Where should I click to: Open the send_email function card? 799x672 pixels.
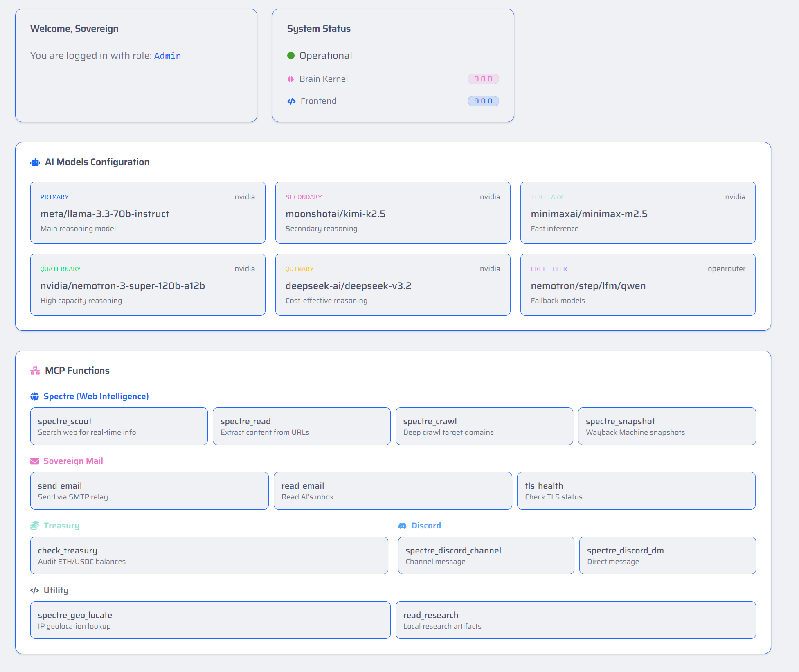(149, 491)
